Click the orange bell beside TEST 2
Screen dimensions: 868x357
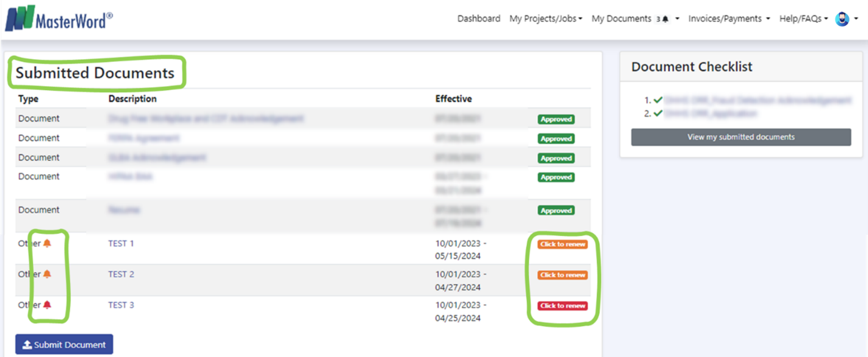47,274
